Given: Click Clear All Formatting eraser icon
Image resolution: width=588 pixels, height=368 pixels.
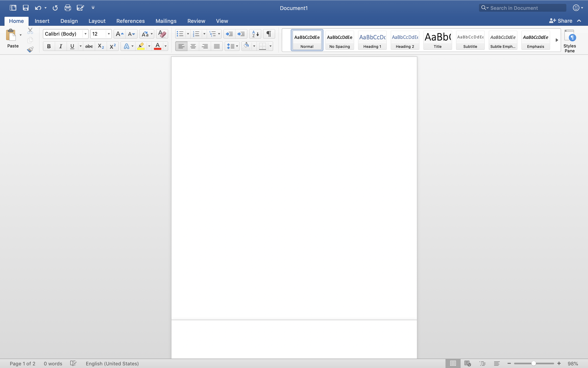Looking at the screenshot, I should (162, 34).
